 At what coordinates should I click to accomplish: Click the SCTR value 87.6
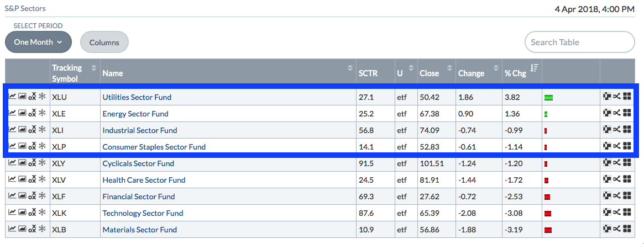(365, 213)
